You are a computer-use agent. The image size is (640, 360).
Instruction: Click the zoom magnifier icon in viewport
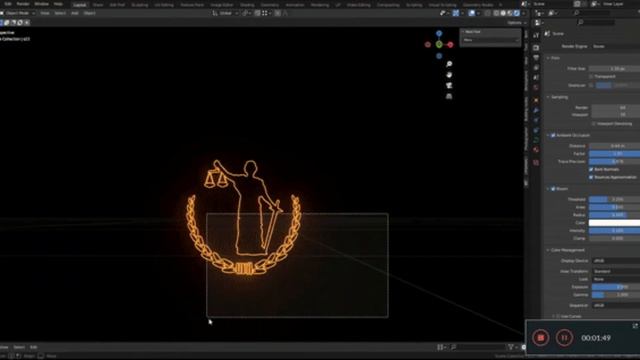pyautogui.click(x=449, y=64)
